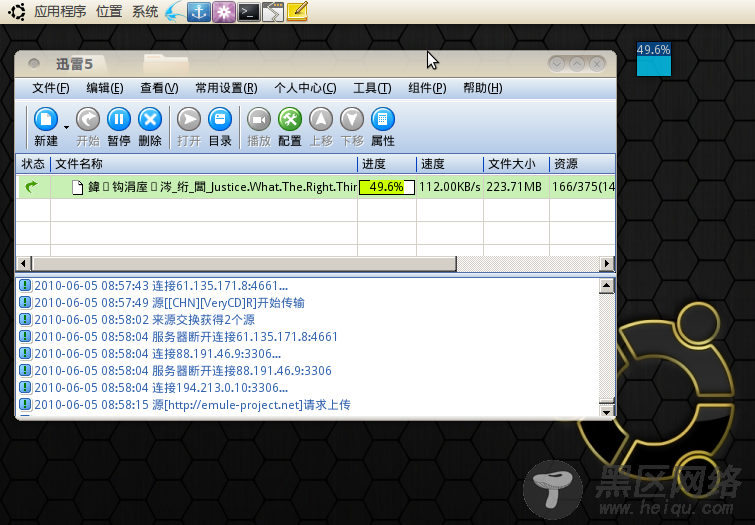Screen dimensions: 755x525
Task: Sort by the 文件大小 column header
Action: 516,164
